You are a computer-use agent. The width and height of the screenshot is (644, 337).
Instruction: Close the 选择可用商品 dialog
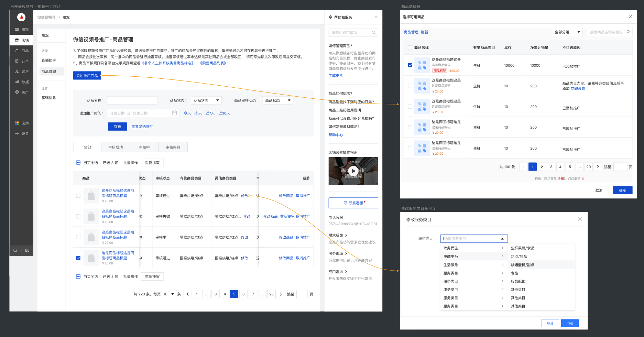click(630, 17)
